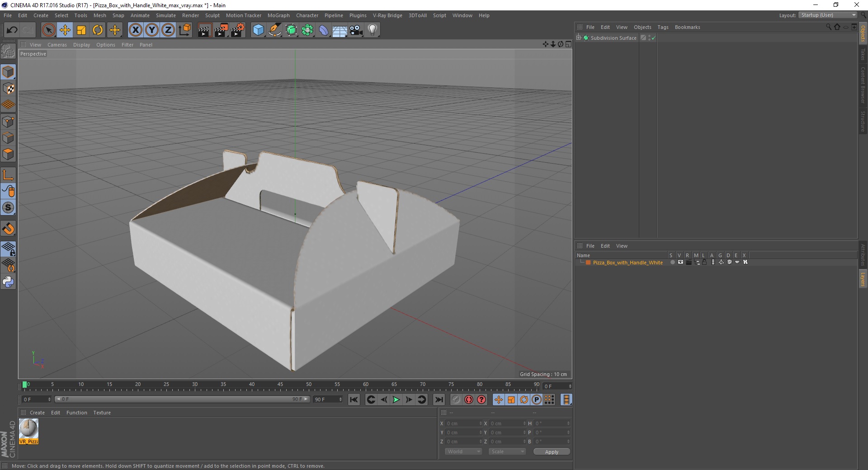The height and width of the screenshot is (470, 868).
Task: Open the World coordinate dropdown
Action: (x=463, y=451)
